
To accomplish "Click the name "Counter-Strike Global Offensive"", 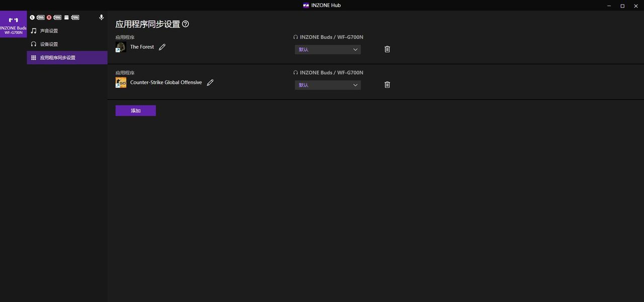I will point(166,82).
